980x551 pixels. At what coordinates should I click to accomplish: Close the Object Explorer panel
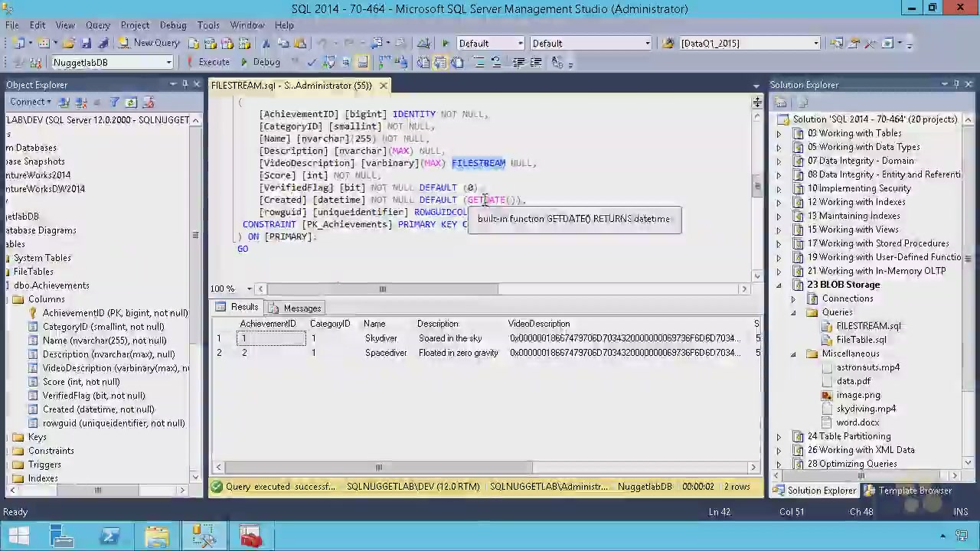click(x=197, y=84)
